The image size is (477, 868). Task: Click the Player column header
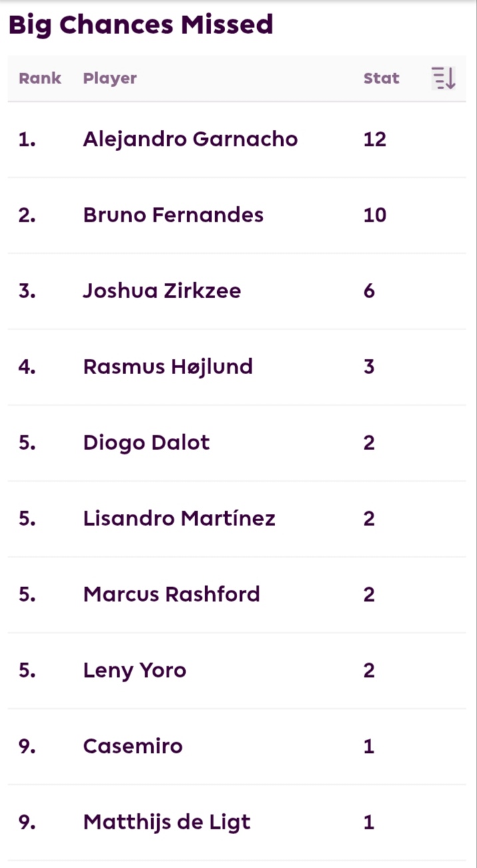[x=110, y=79]
